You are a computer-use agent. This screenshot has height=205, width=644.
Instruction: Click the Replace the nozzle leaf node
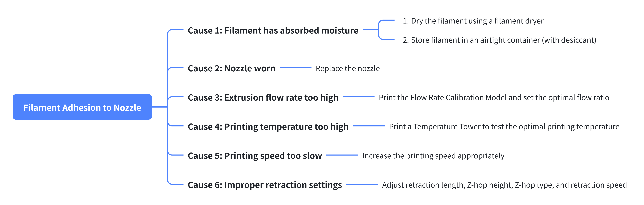[x=348, y=68]
